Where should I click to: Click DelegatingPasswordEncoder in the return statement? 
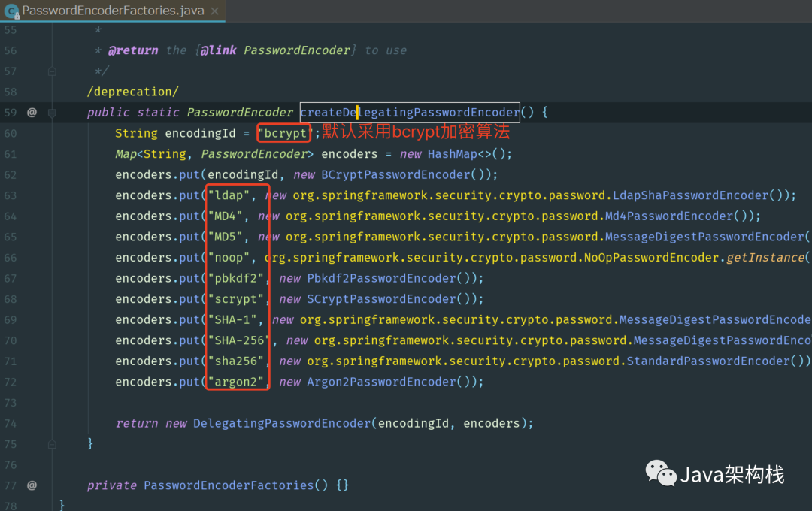(282, 423)
